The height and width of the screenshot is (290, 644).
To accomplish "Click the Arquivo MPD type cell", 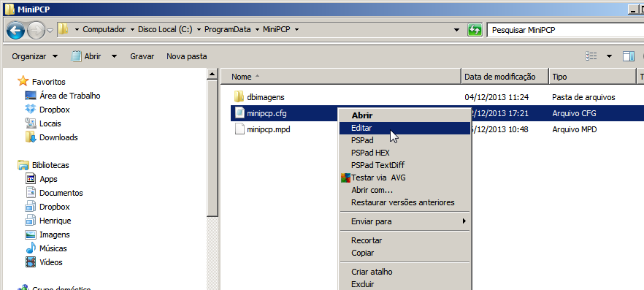I will (575, 129).
